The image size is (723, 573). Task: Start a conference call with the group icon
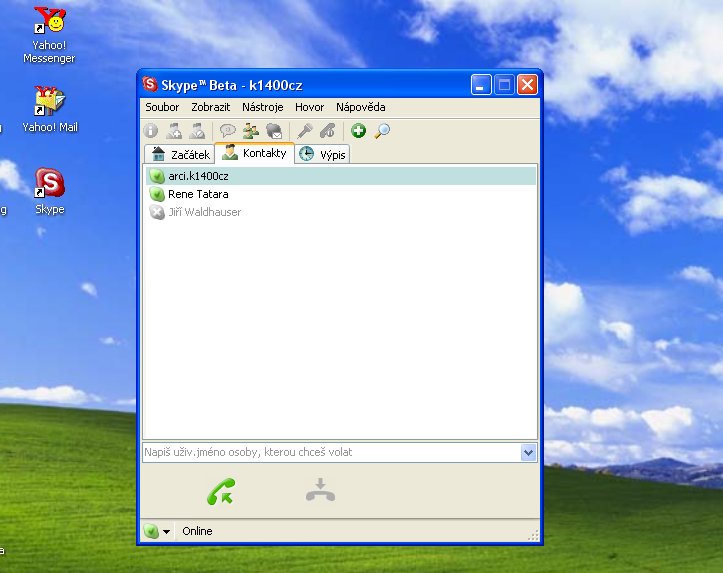tap(251, 131)
